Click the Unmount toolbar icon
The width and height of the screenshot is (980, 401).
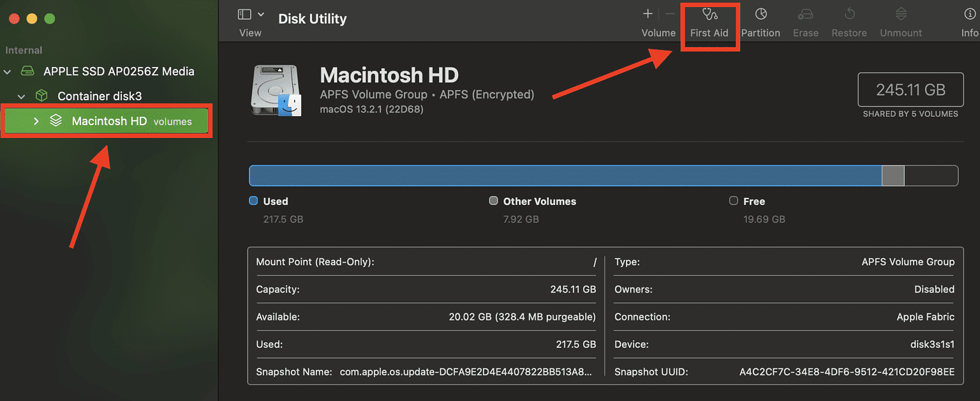[x=901, y=14]
